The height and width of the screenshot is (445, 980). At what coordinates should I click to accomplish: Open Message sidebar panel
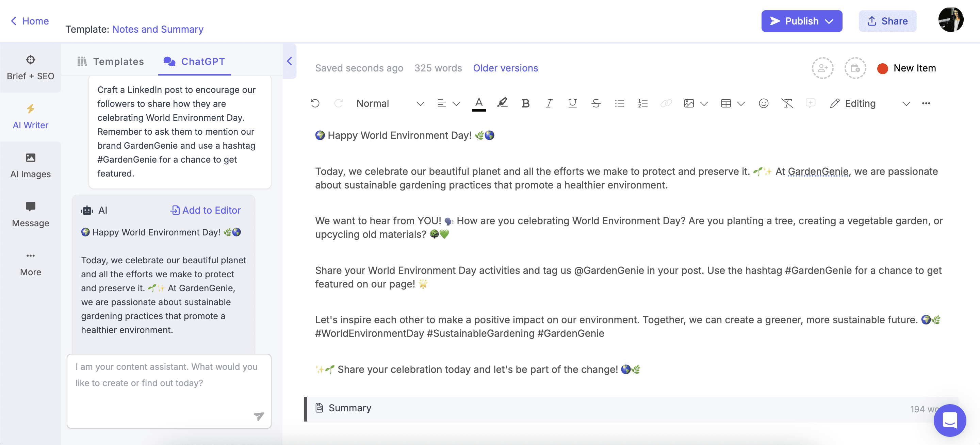pos(30,215)
